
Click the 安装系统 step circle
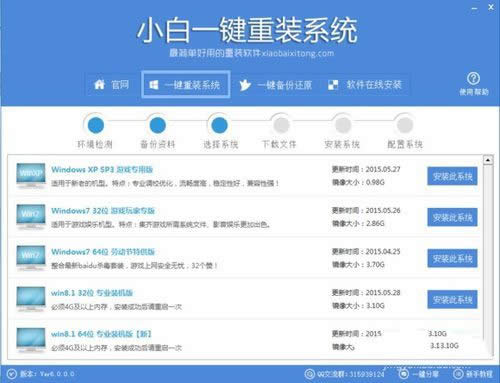(x=343, y=125)
